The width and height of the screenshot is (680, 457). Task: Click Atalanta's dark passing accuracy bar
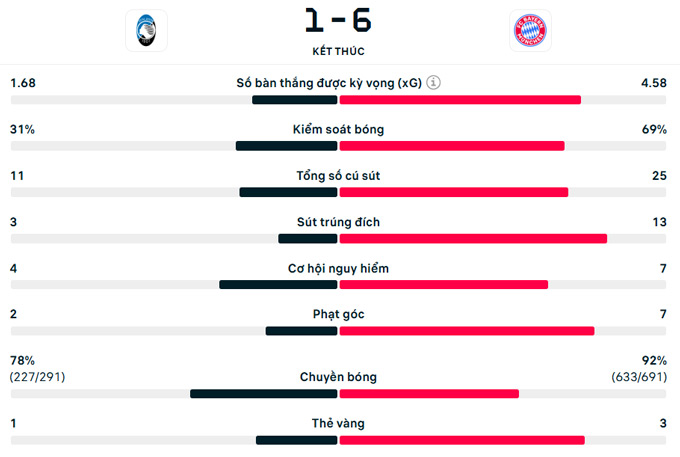click(x=264, y=394)
